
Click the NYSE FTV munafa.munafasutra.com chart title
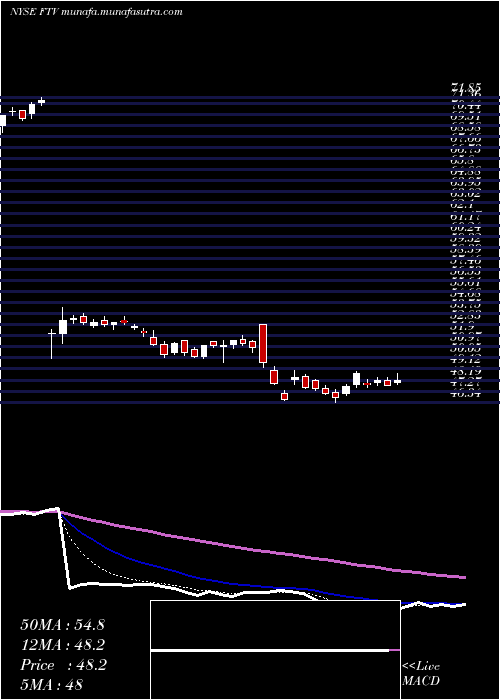96,12
